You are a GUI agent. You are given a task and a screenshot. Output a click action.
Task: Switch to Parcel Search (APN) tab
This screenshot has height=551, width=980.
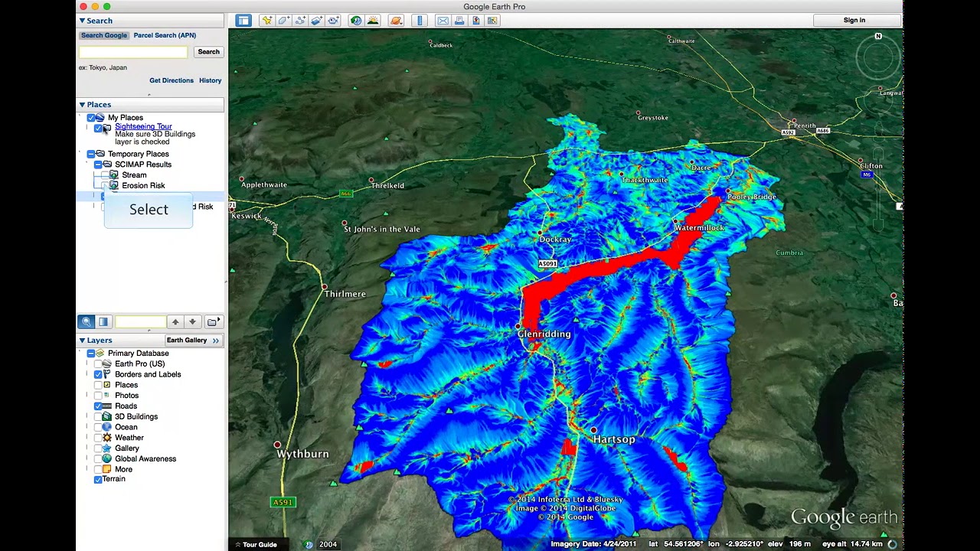click(165, 35)
